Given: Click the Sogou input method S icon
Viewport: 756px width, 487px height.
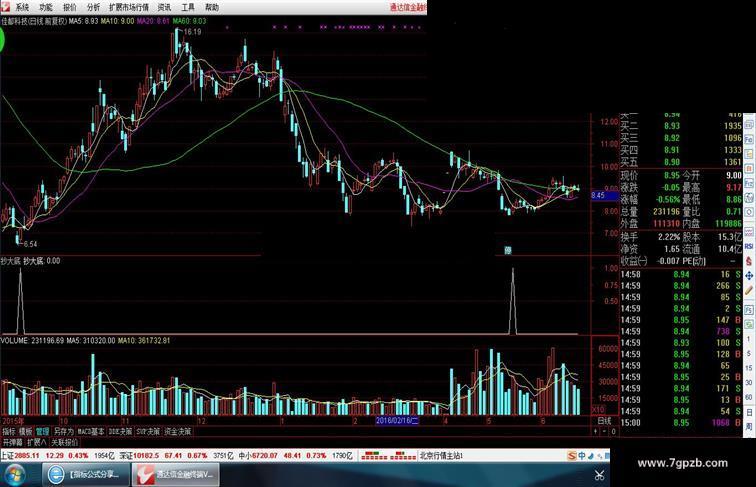Looking at the screenshot, I should coord(572,456).
